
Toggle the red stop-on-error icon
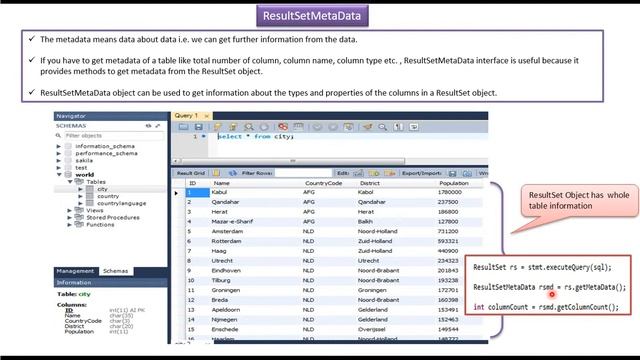pos(283,127)
